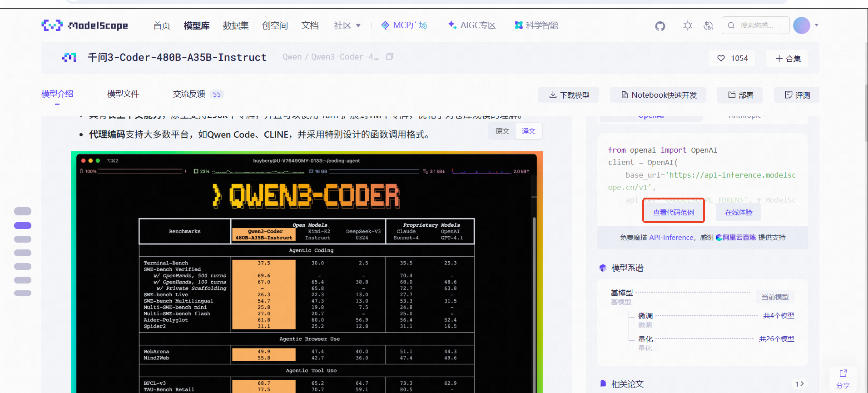Click the 模型系谱 section icon
The height and width of the screenshot is (393, 868).
(603, 268)
